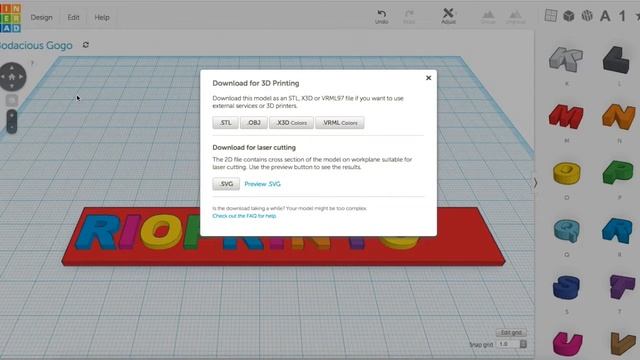Collapse the shapes panel arrow
The image size is (640, 360).
(x=536, y=183)
